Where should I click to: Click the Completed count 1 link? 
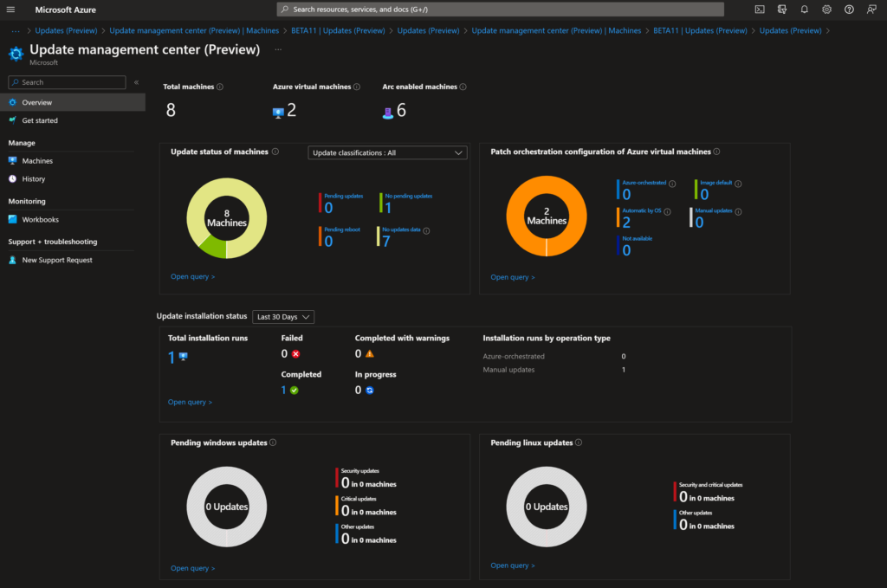pyautogui.click(x=283, y=390)
